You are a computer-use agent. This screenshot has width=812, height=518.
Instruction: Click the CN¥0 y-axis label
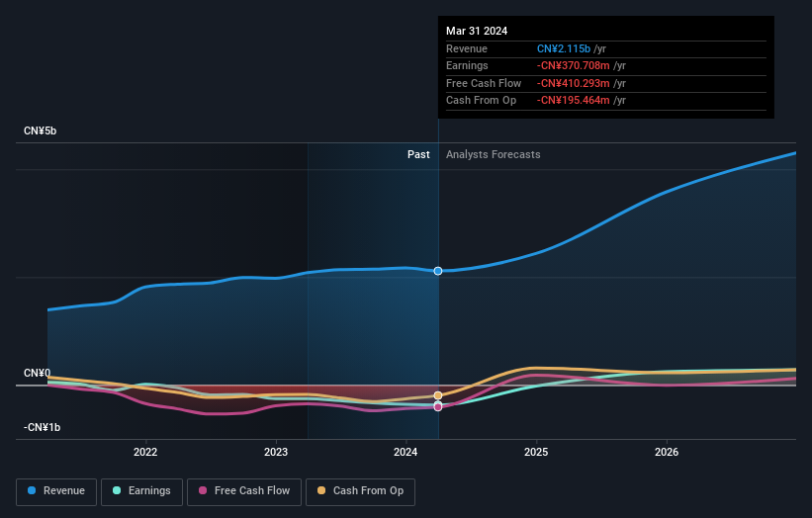(x=37, y=373)
